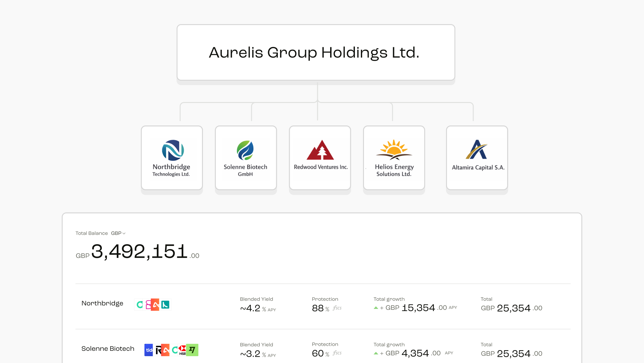This screenshot has width=644, height=363.
Task: Select the Solenne Biotech GmbH leaf logo card
Action: (x=246, y=158)
